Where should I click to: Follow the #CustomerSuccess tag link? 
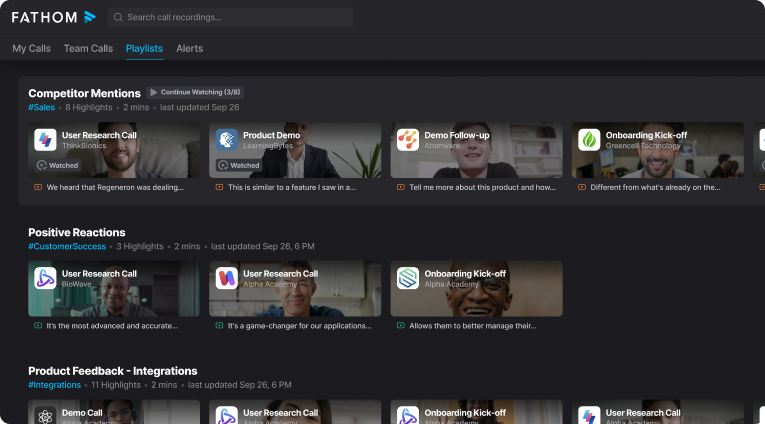68,246
